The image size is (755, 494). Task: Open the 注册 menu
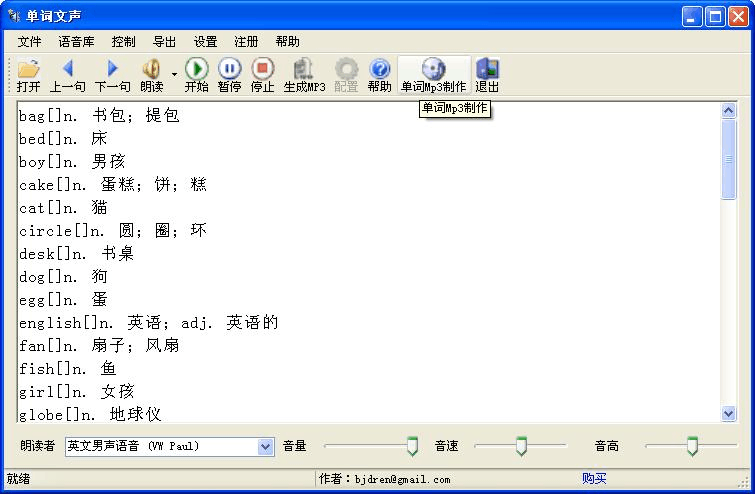pyautogui.click(x=246, y=42)
